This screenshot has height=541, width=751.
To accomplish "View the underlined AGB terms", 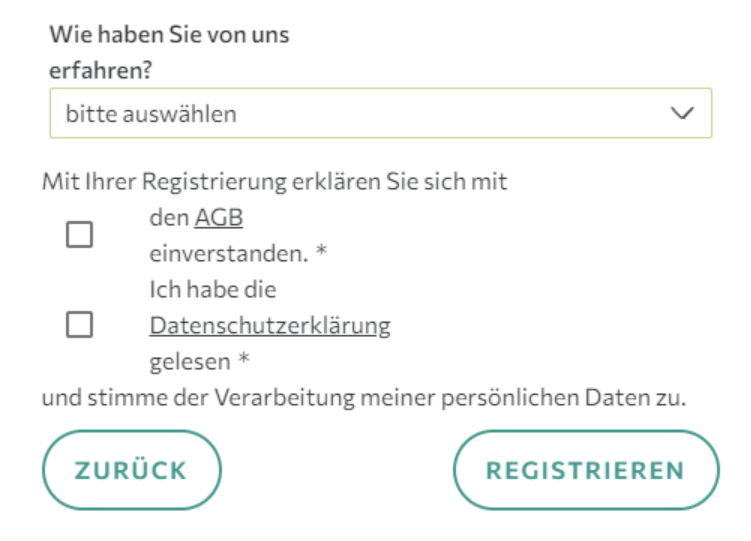I will click(219, 217).
